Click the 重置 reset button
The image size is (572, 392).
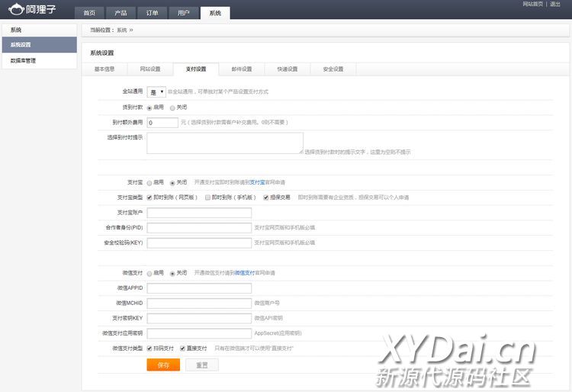coord(202,365)
